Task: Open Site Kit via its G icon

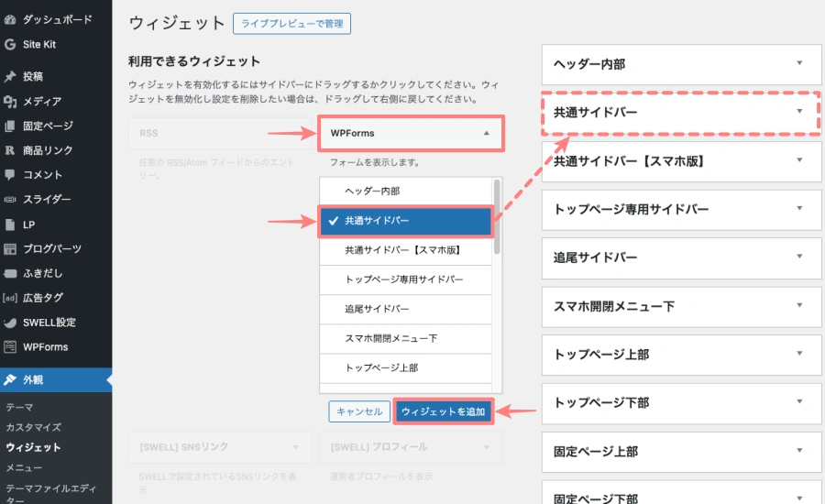Action: 10,44
